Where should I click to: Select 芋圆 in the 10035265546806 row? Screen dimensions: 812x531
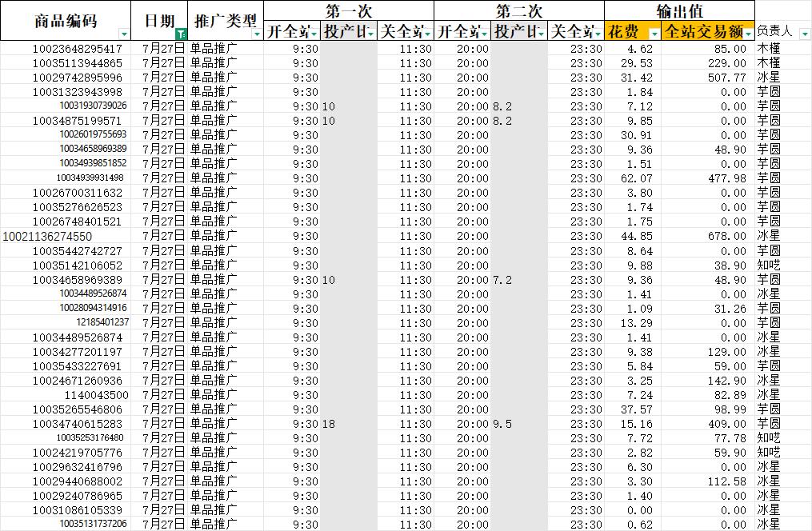point(769,409)
